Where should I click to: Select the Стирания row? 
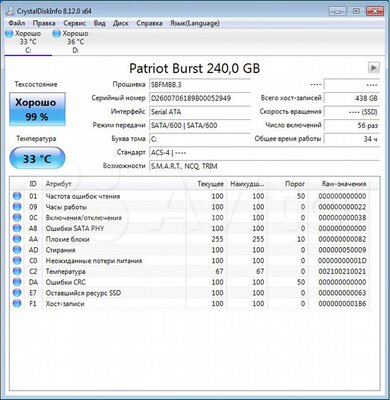190,250
